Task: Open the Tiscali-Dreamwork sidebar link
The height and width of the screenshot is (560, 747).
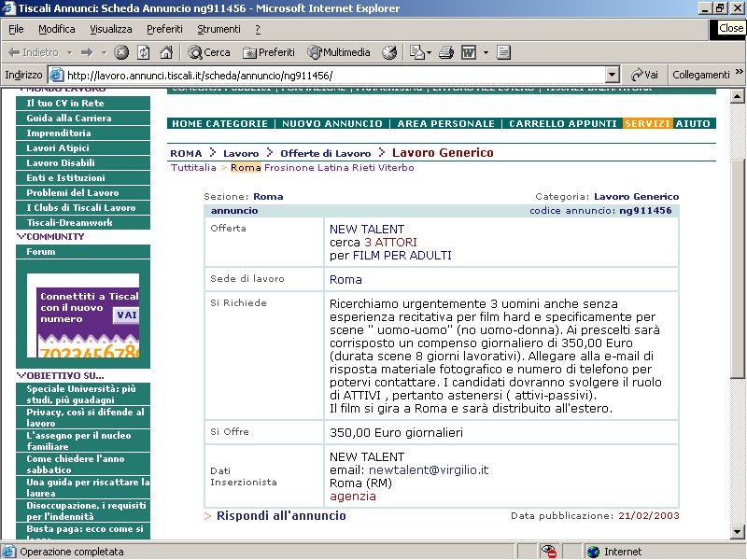Action: coord(83,222)
